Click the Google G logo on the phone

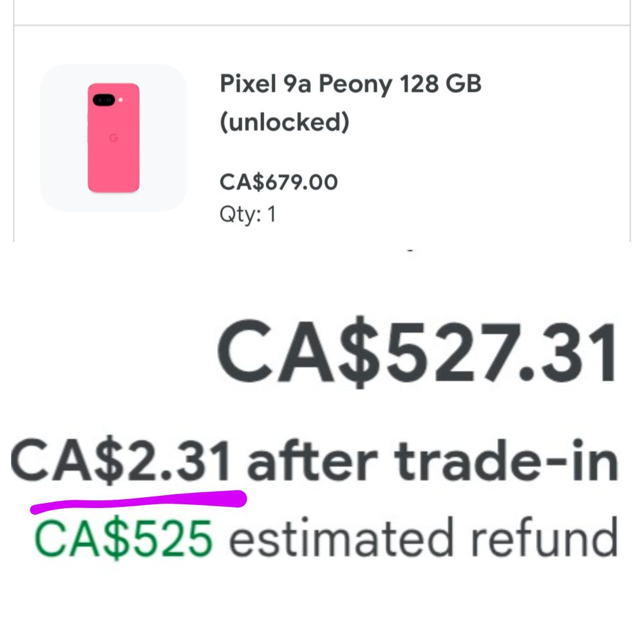click(x=114, y=138)
